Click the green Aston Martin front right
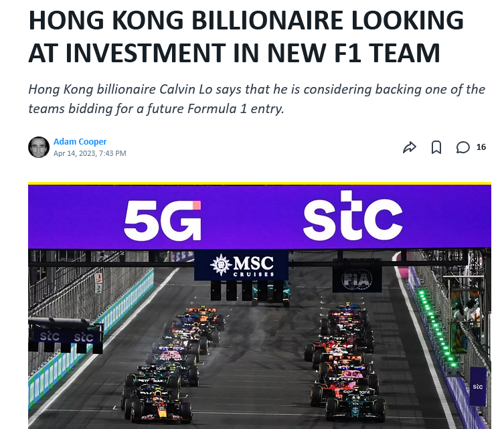 pos(355,406)
